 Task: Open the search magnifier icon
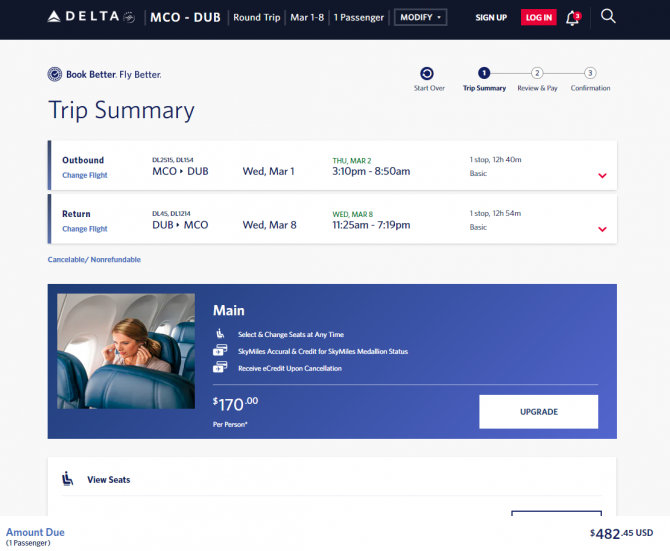[x=608, y=16]
